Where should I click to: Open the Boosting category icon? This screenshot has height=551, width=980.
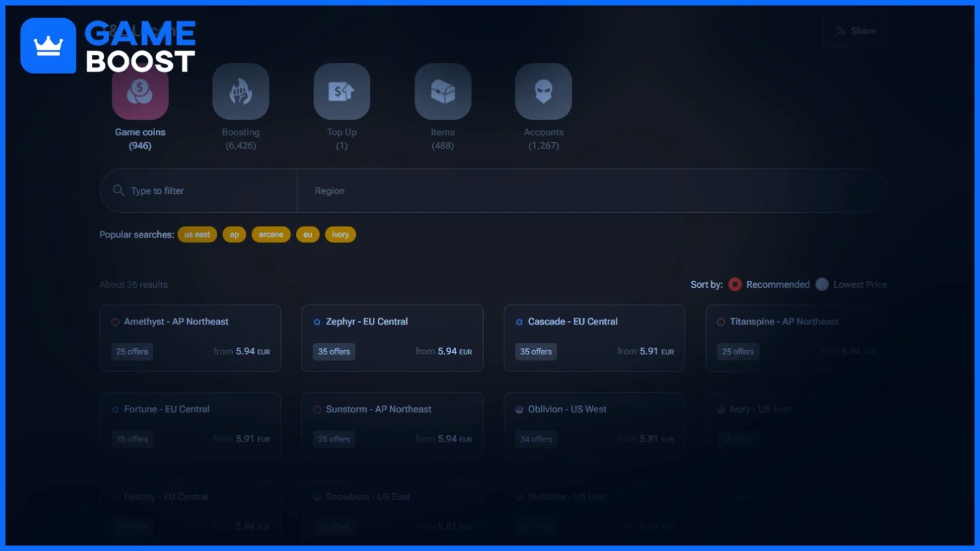pos(241,92)
